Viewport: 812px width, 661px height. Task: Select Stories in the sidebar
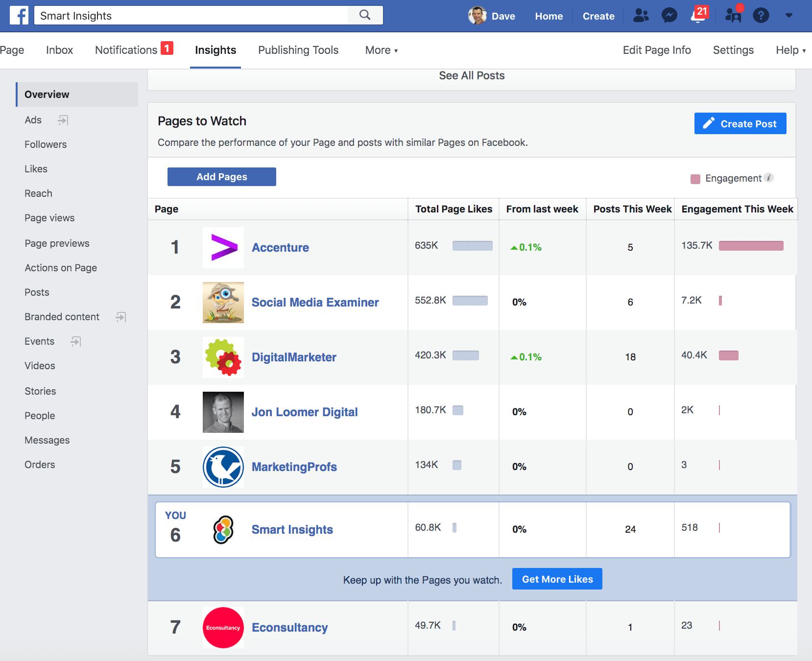coord(40,391)
